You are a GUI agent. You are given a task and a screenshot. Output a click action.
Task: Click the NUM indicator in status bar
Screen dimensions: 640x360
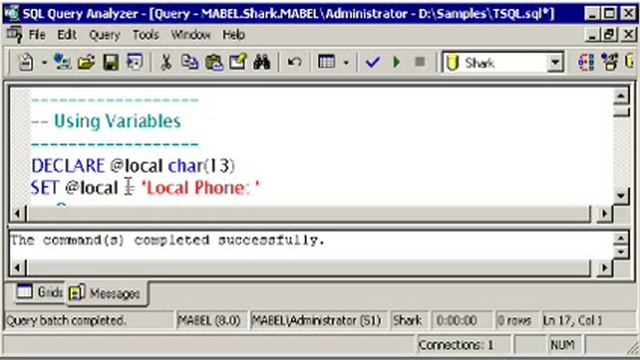coord(562,345)
